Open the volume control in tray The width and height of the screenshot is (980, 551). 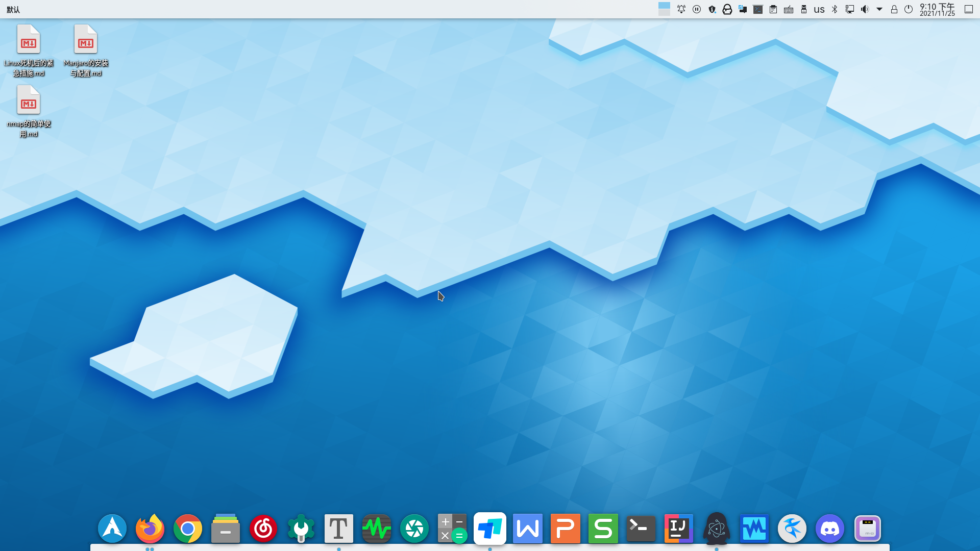click(865, 9)
